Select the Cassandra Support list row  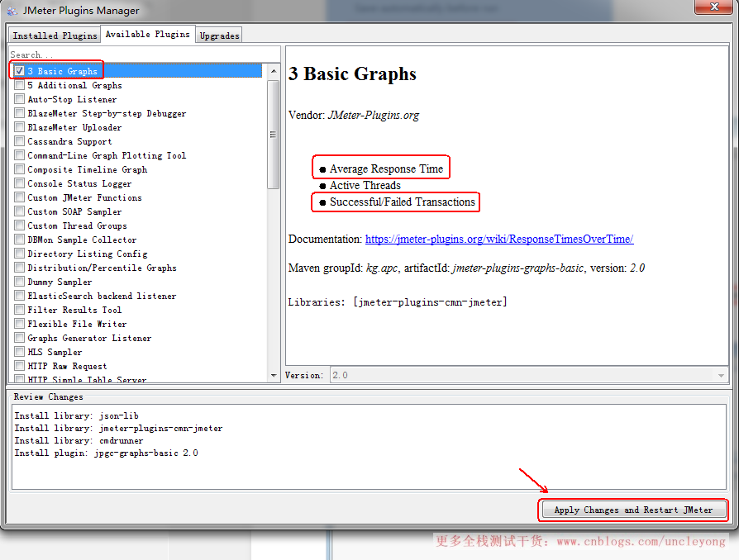[137, 141]
